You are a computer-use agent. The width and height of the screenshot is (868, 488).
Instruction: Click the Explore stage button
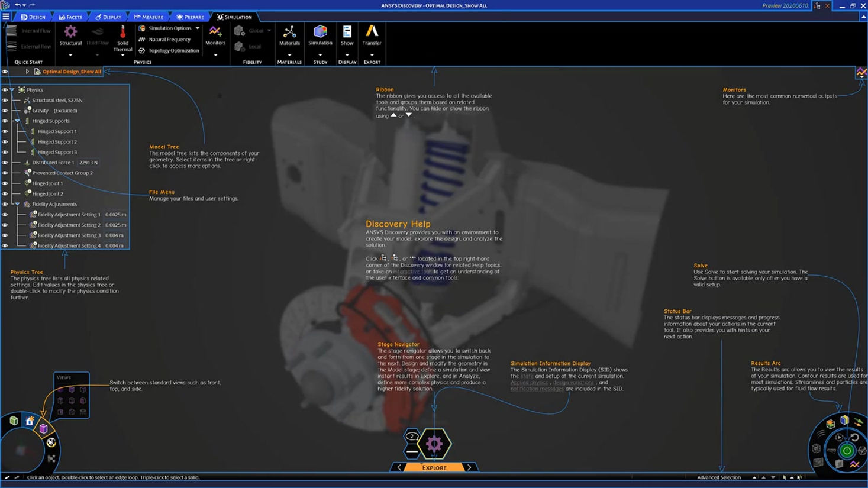(x=434, y=468)
